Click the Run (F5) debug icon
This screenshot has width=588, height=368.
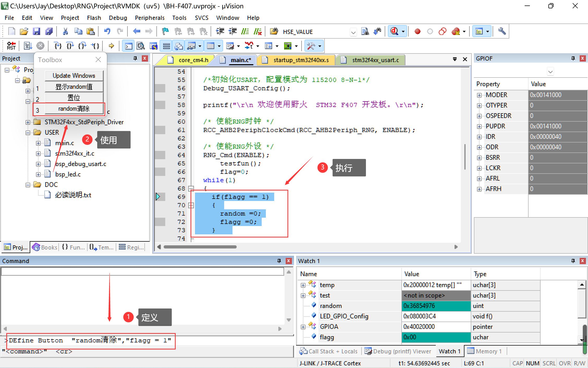[28, 46]
